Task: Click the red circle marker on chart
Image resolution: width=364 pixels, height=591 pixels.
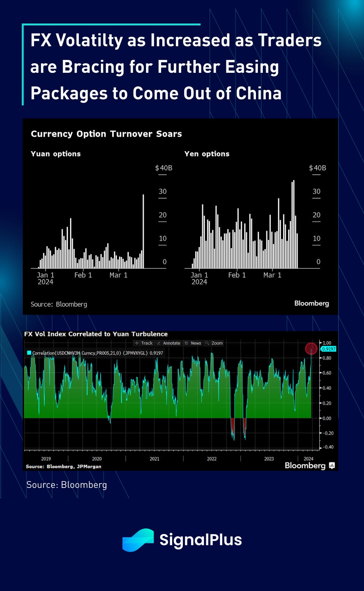Action: 311,348
